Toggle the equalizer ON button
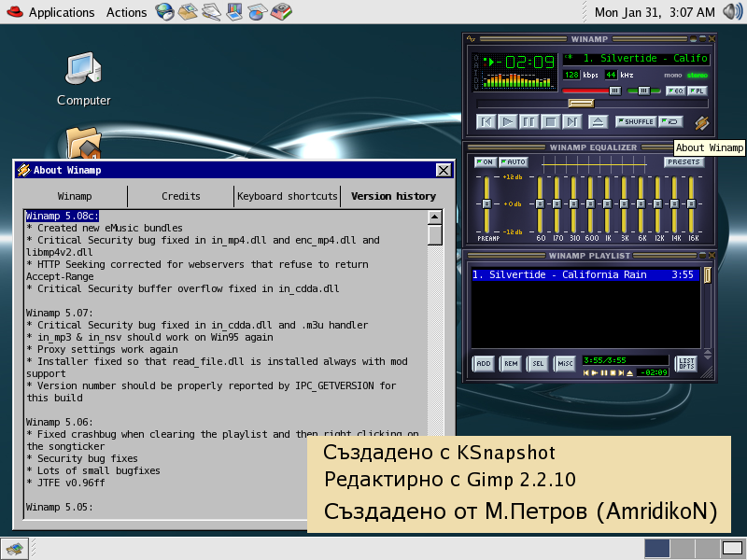This screenshot has width=747, height=560. [x=485, y=161]
